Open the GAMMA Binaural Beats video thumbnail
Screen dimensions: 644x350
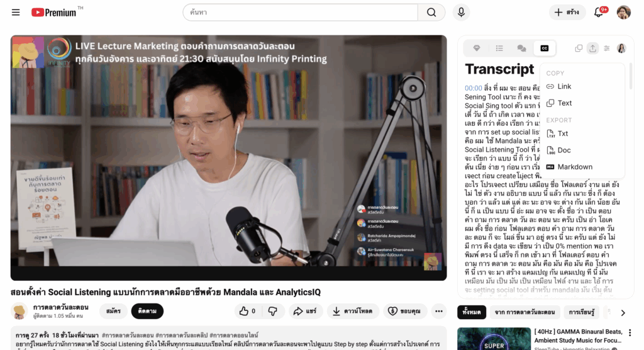click(x=494, y=339)
